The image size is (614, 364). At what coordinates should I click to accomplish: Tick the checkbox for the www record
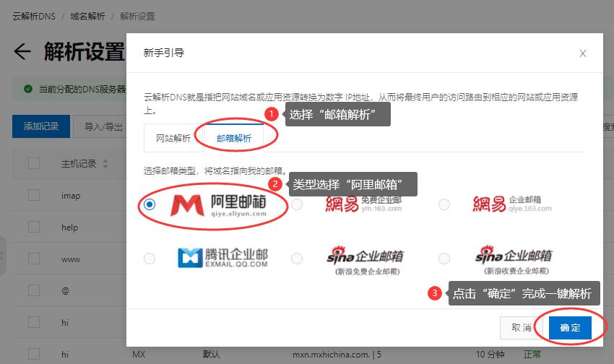point(34,259)
